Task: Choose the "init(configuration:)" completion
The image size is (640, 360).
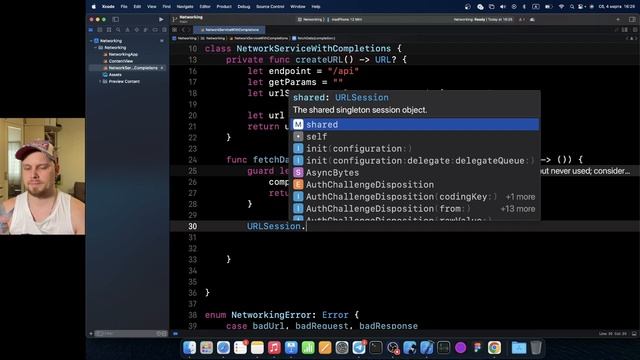Action: click(x=415, y=149)
